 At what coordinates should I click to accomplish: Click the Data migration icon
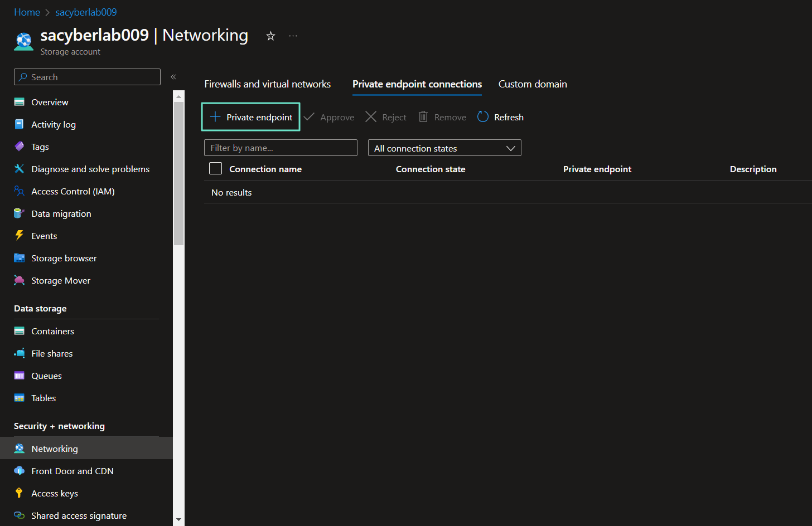click(19, 213)
